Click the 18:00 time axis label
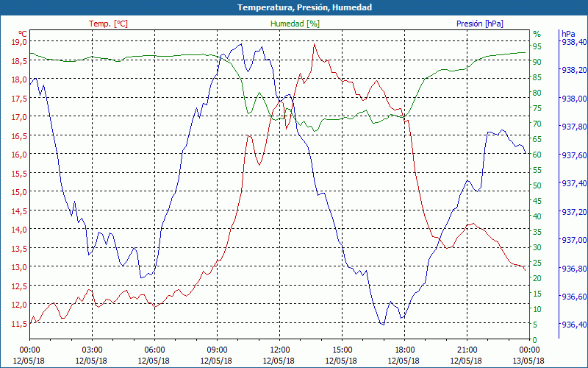 tap(405, 350)
